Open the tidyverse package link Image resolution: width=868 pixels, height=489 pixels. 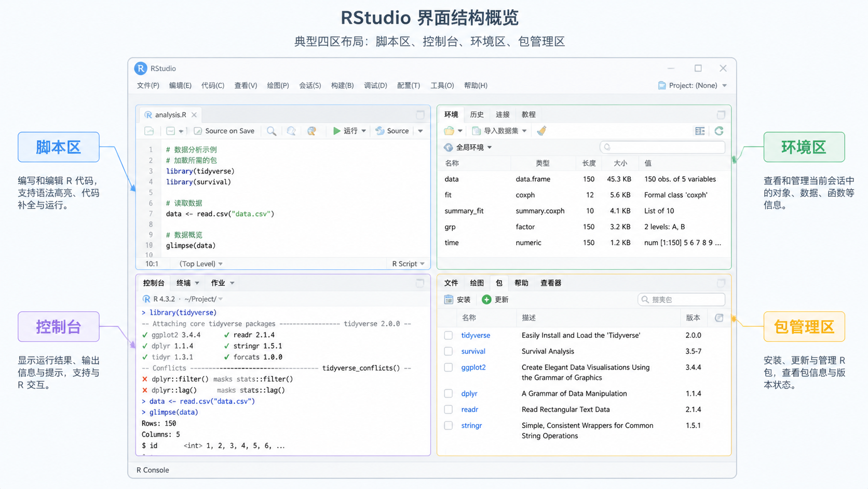(x=476, y=336)
